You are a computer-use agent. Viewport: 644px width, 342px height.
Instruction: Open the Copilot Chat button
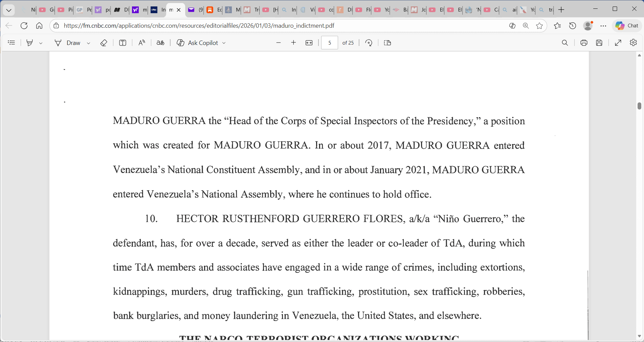coord(627,26)
